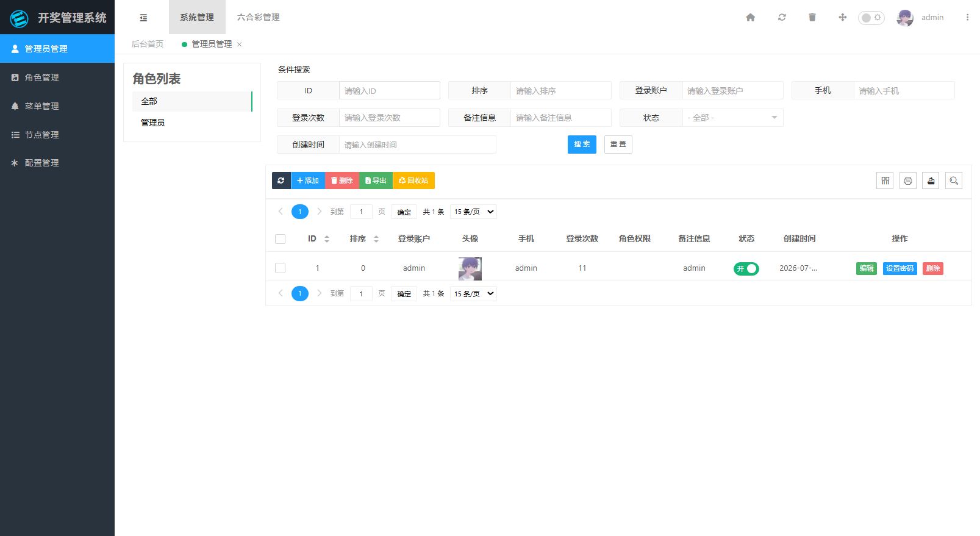Viewport: 980px width, 536px height.
Task: Click 设置密码 for the admin row
Action: 900,268
